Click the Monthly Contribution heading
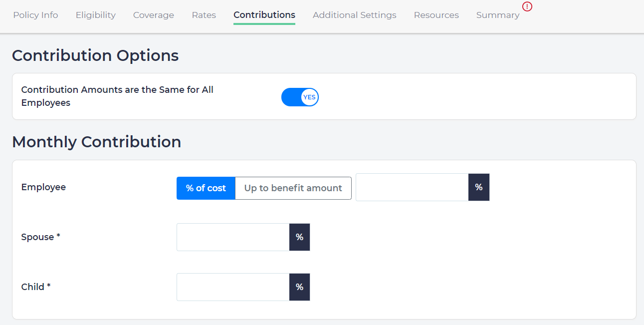Screen dimensions: 644x325 click(x=96, y=142)
